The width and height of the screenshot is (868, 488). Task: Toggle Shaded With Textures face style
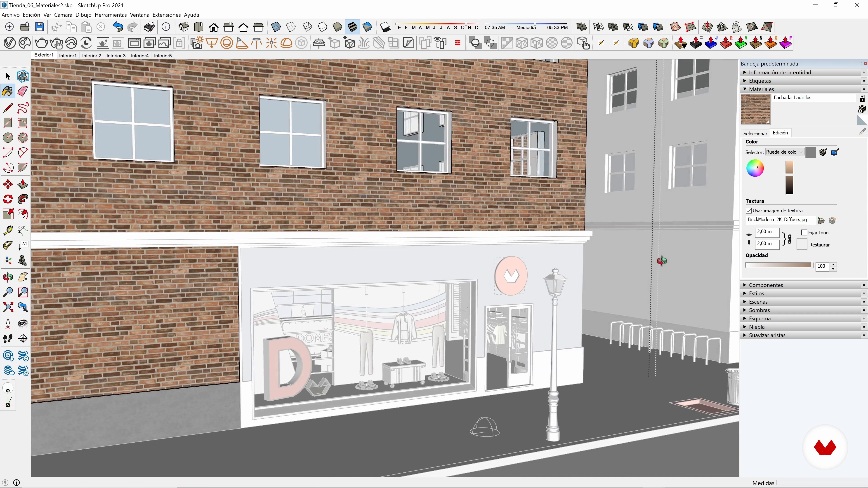pos(352,27)
